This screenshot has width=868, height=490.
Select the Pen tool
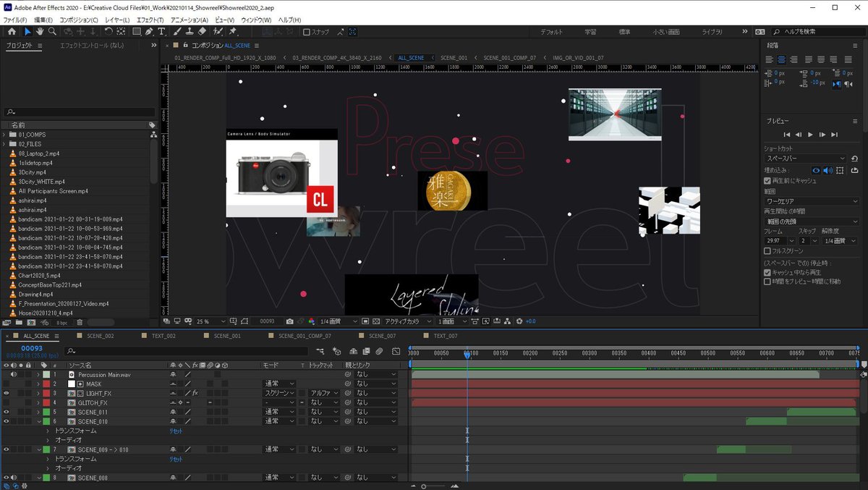(x=149, y=32)
